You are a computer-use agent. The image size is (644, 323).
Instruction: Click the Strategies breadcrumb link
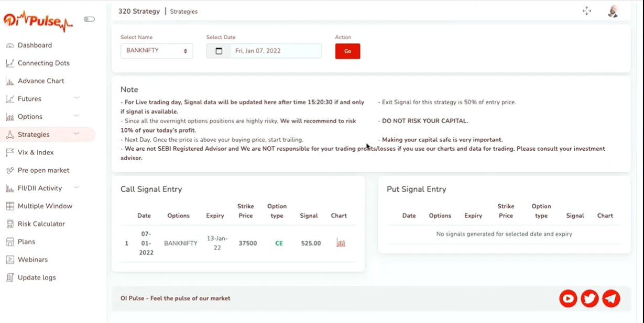pyautogui.click(x=184, y=12)
